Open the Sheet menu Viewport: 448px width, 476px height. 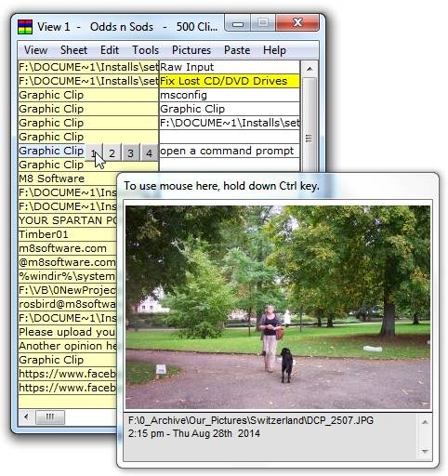point(73,50)
